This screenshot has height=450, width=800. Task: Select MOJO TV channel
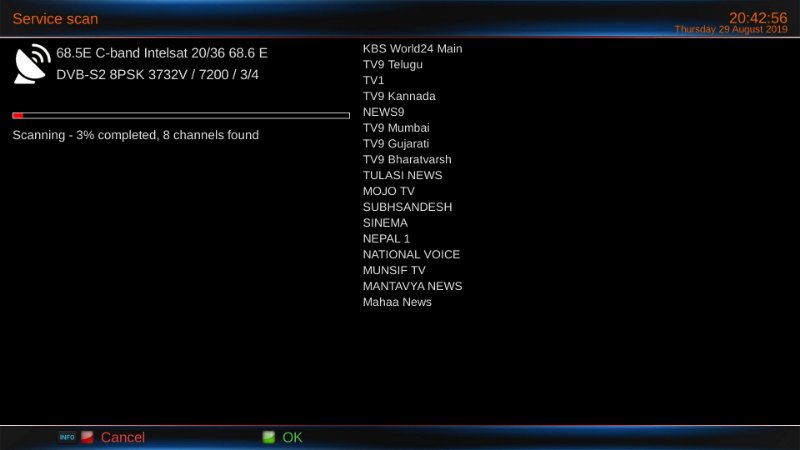click(388, 191)
